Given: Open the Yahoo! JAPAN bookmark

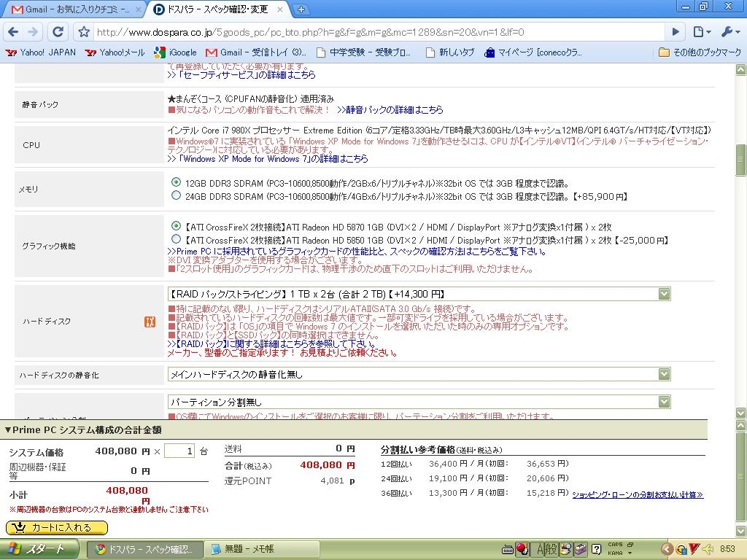Looking at the screenshot, I should tap(41, 52).
